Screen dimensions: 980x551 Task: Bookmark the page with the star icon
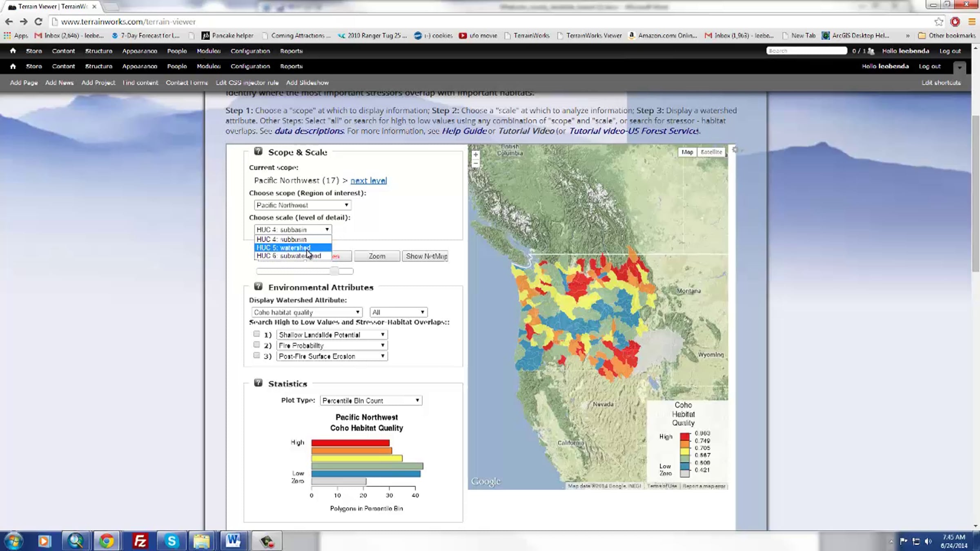click(939, 22)
